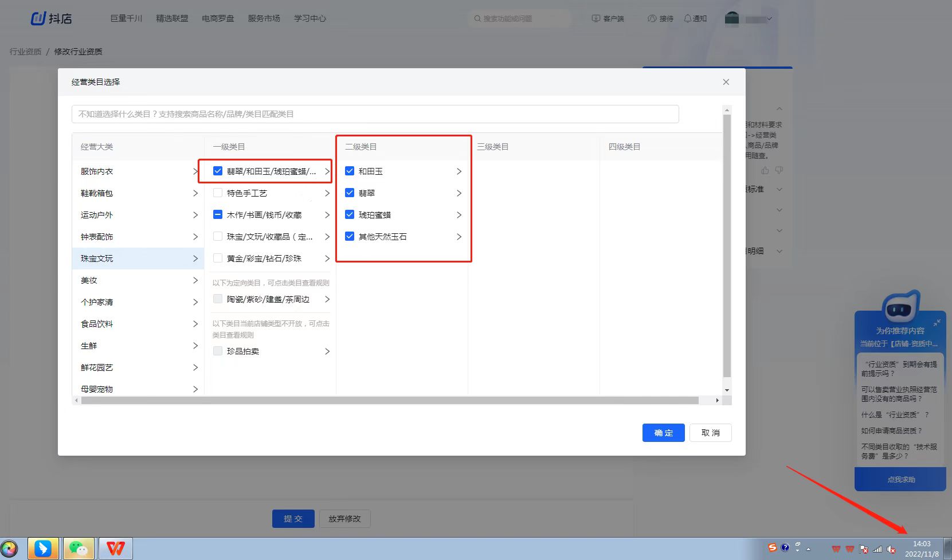Image resolution: width=952 pixels, height=560 pixels.
Task: Click the robot assistant mascot
Action: (x=900, y=307)
